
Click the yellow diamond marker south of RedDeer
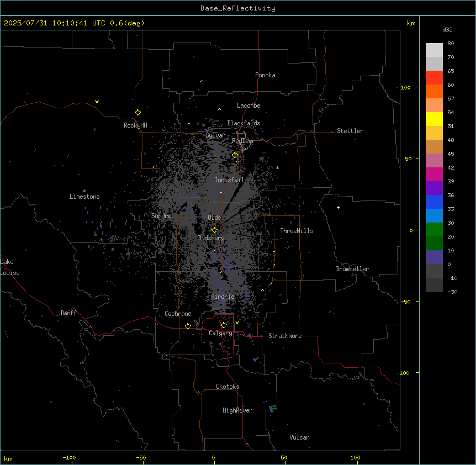coord(235,155)
